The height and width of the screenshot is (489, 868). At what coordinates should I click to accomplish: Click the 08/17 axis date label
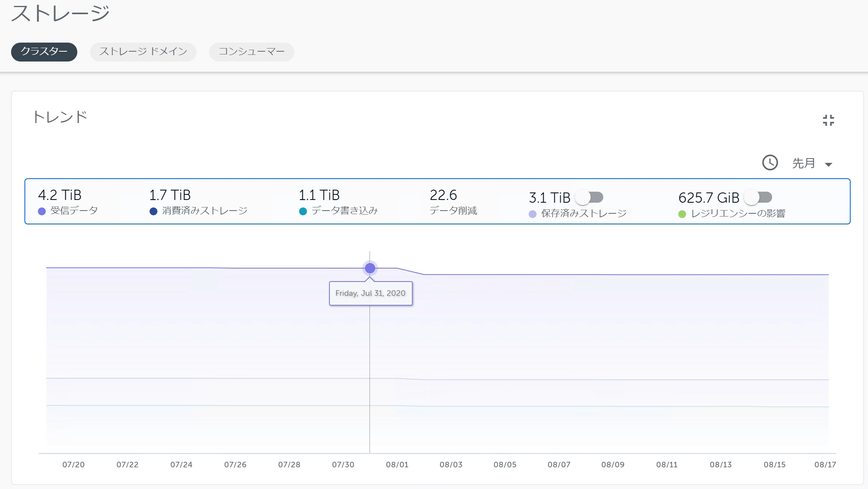pos(825,465)
